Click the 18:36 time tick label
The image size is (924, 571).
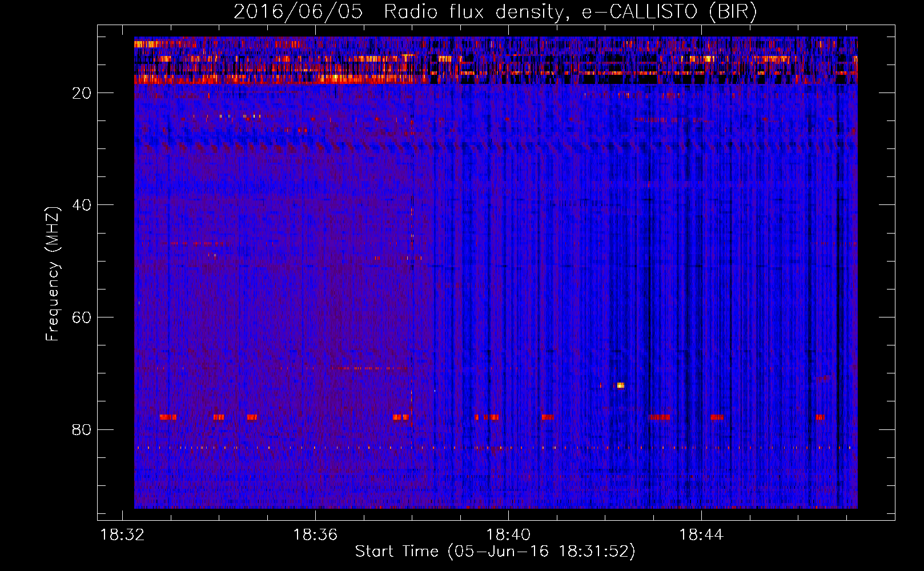coord(315,535)
